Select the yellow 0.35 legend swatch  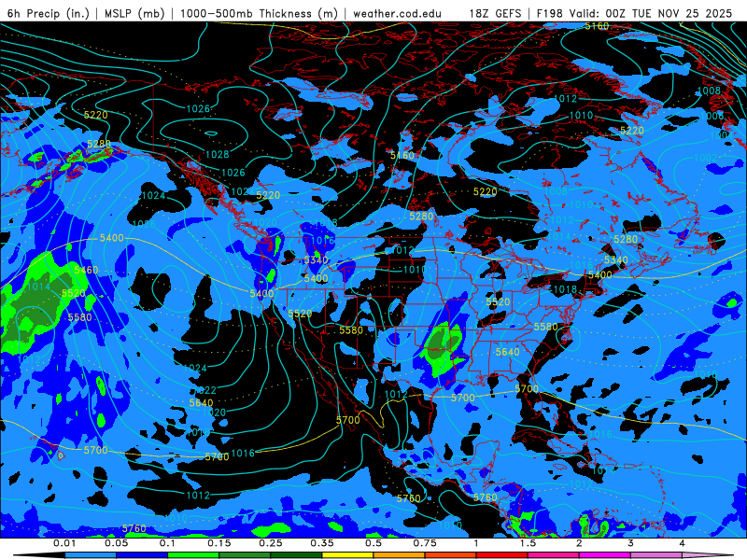coord(347,555)
